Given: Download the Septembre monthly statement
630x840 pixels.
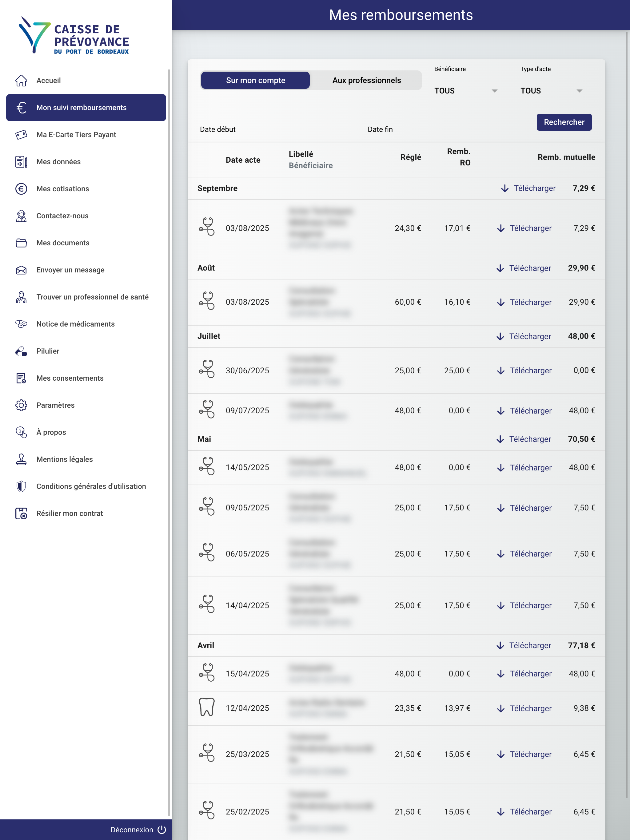Looking at the screenshot, I should point(528,188).
